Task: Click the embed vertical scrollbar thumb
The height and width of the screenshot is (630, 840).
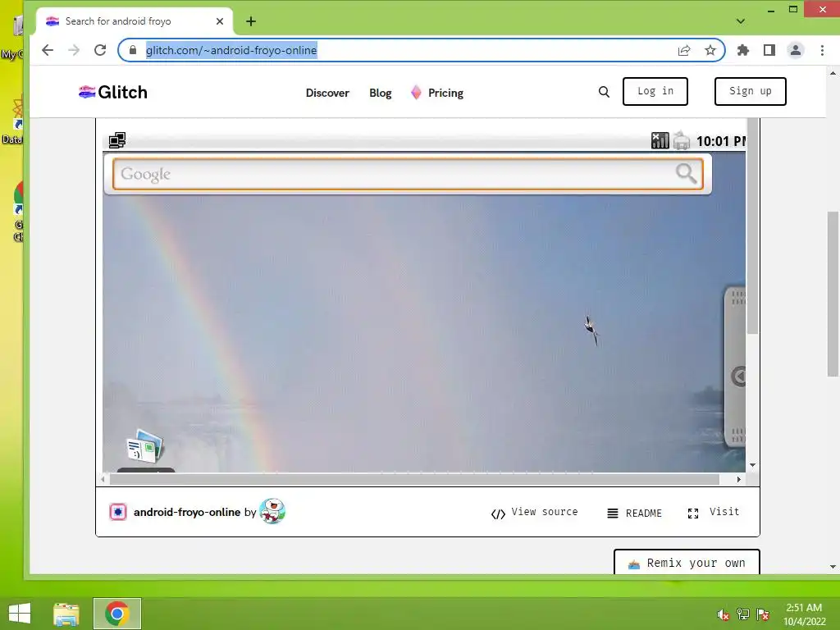Action: pyautogui.click(x=753, y=226)
